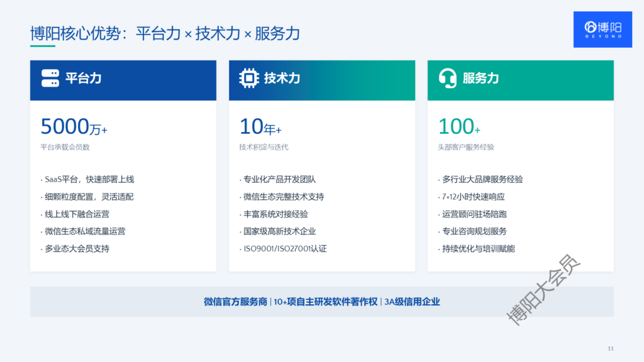Click the bullet 细颗粒度配置，灵活适配
The image size is (644, 362).
click(x=87, y=197)
